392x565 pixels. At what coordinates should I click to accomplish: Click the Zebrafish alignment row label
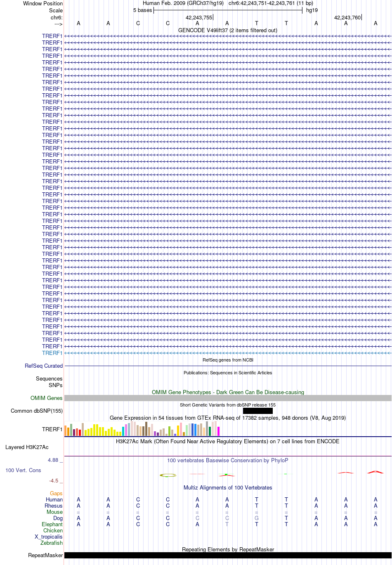point(52,543)
